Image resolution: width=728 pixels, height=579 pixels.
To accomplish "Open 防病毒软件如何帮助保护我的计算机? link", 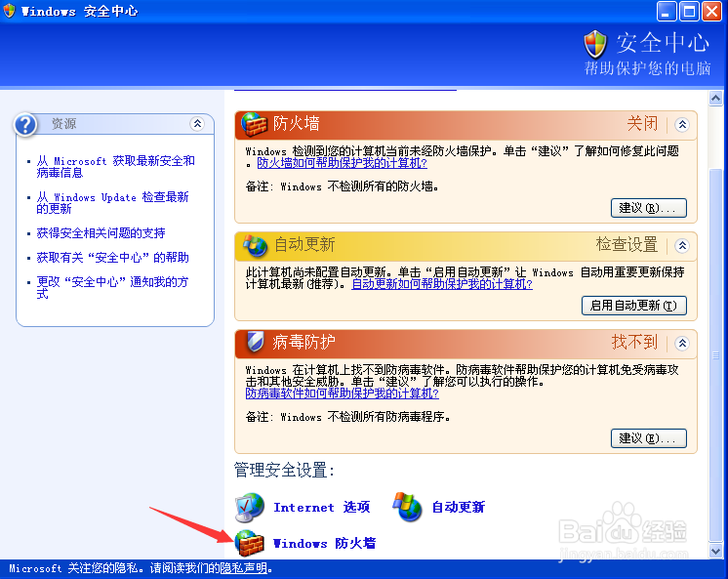I will (x=342, y=393).
